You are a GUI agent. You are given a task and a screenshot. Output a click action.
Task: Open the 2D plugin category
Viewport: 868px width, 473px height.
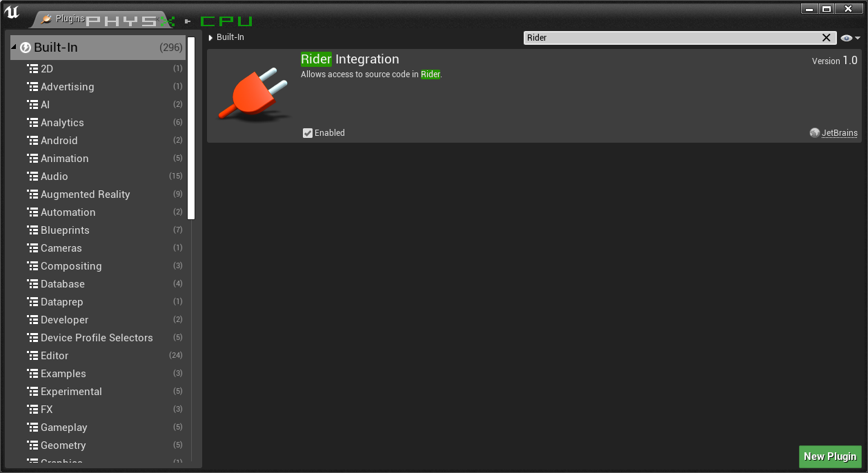coord(47,69)
